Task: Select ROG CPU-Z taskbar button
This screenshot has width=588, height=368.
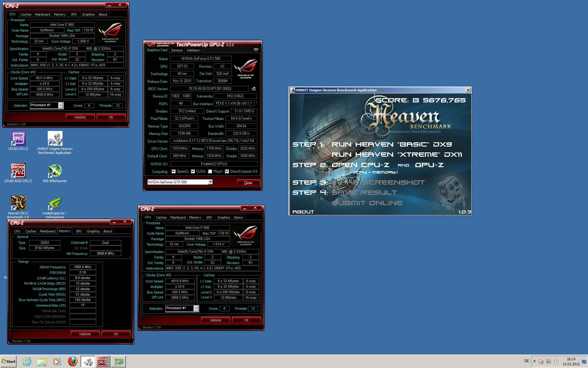Action: click(x=102, y=362)
